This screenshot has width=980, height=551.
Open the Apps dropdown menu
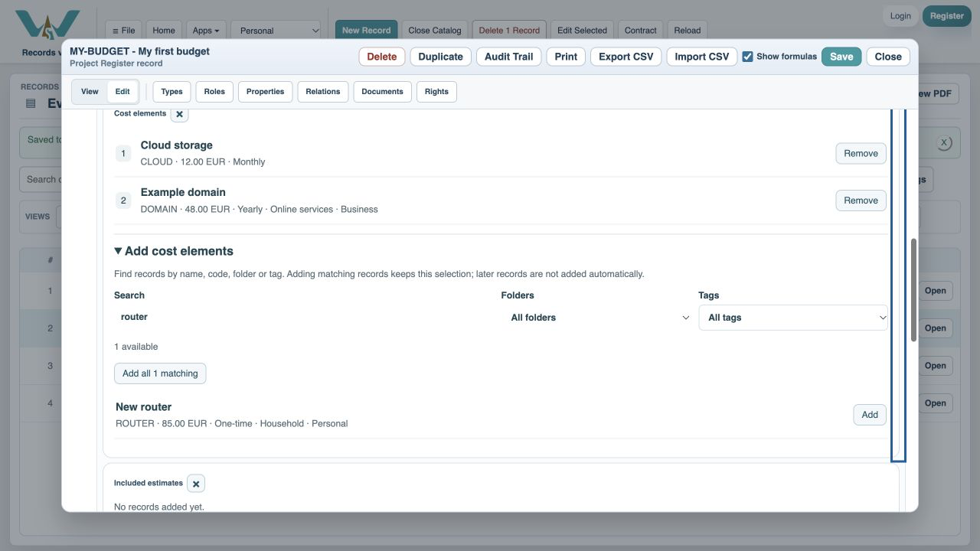point(206,31)
